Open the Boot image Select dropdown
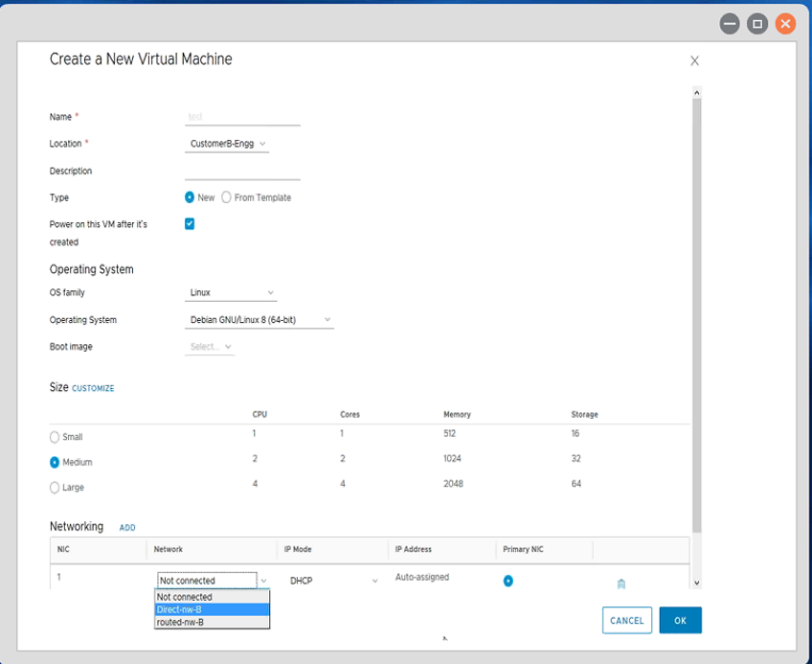Screen dimensions: 812x664 pos(210,347)
